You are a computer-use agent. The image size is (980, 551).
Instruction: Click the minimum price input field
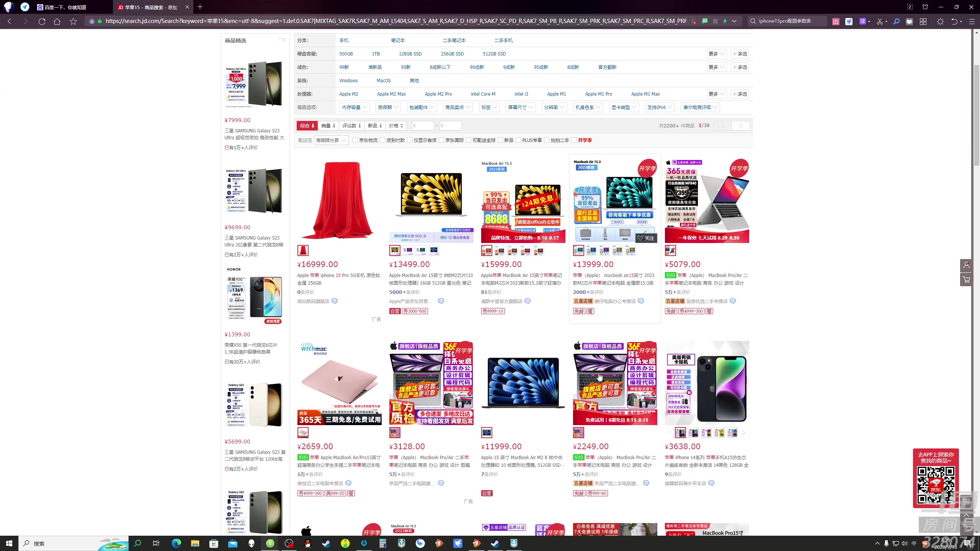point(423,126)
